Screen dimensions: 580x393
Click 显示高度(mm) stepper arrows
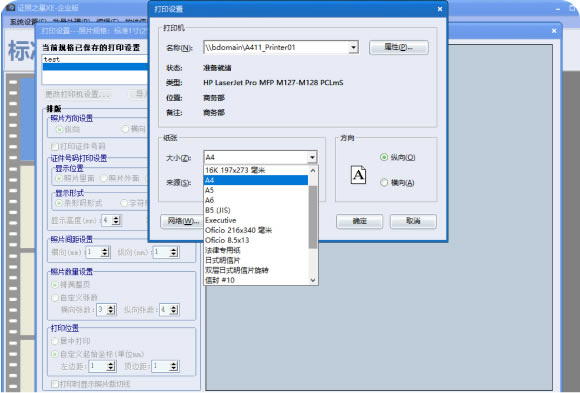pyautogui.click(x=116, y=220)
